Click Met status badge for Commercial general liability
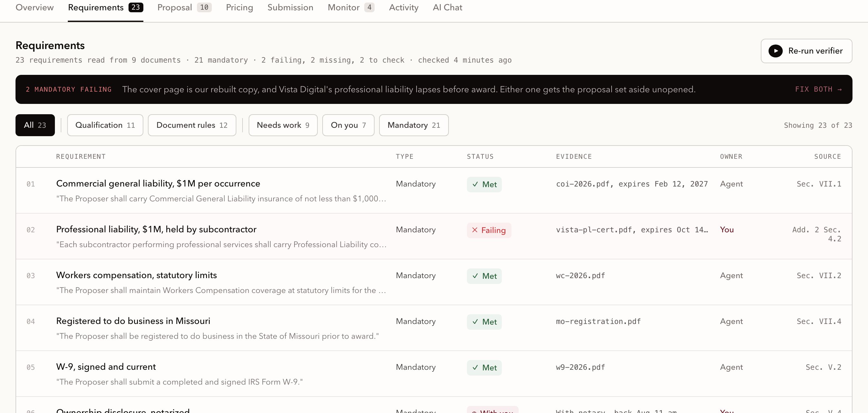This screenshot has width=868, height=413. [x=484, y=185]
